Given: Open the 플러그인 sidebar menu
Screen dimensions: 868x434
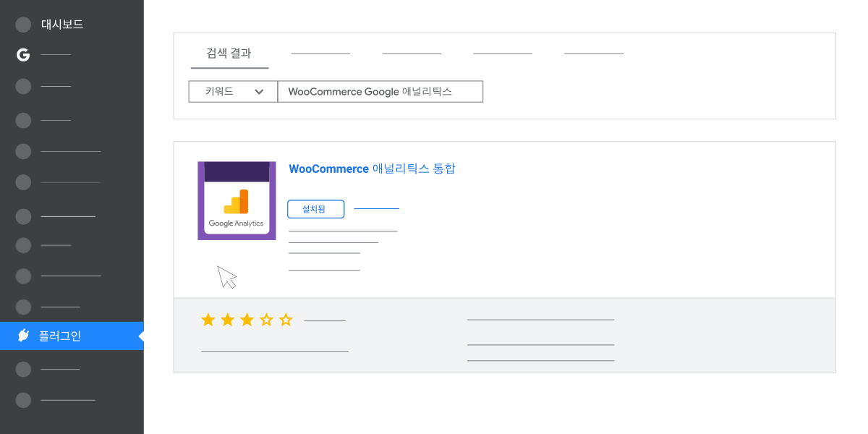Looking at the screenshot, I should [72, 336].
